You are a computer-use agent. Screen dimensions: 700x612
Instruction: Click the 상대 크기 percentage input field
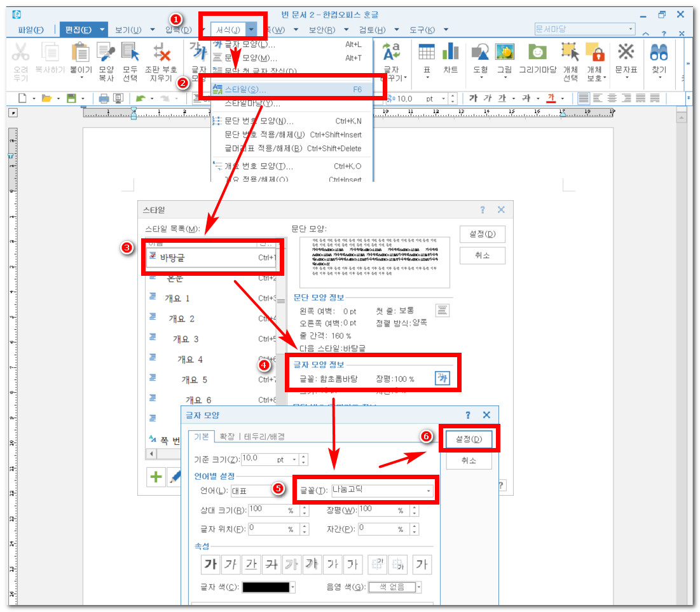[x=273, y=510]
